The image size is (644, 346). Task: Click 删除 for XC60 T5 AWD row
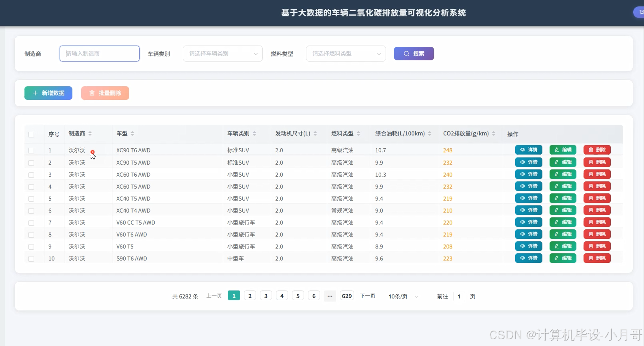tap(597, 186)
